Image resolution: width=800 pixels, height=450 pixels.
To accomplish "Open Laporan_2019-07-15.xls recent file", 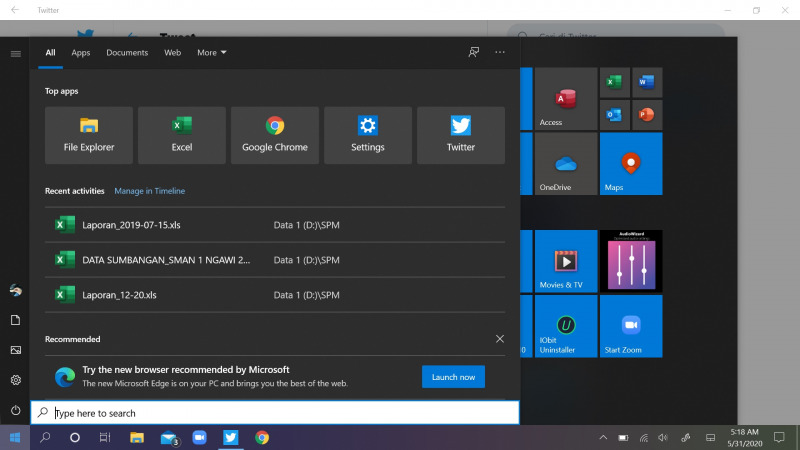I will [275, 225].
